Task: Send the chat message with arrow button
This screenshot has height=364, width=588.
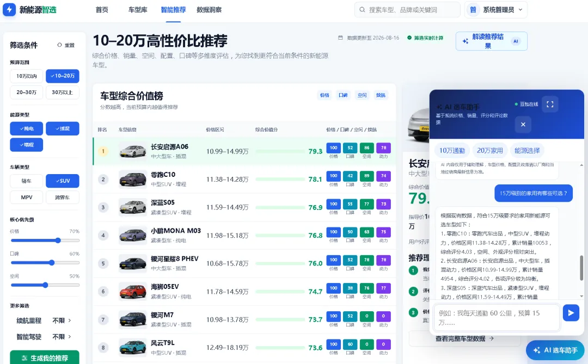Action: (571, 313)
